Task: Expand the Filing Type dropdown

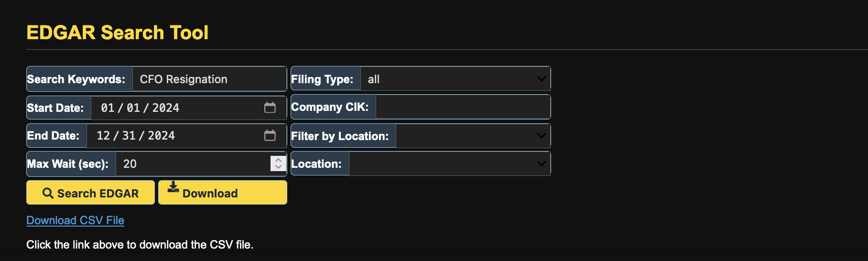Action: tap(541, 79)
